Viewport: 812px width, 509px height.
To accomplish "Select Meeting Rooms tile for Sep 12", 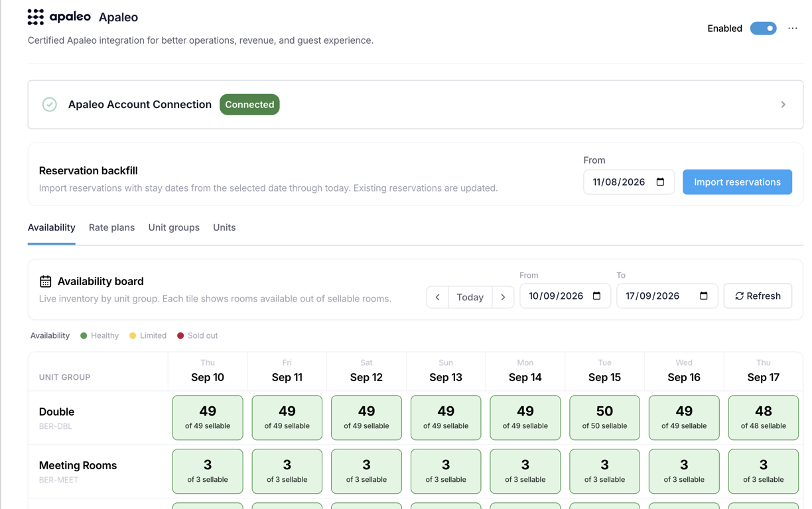I will tap(366, 471).
